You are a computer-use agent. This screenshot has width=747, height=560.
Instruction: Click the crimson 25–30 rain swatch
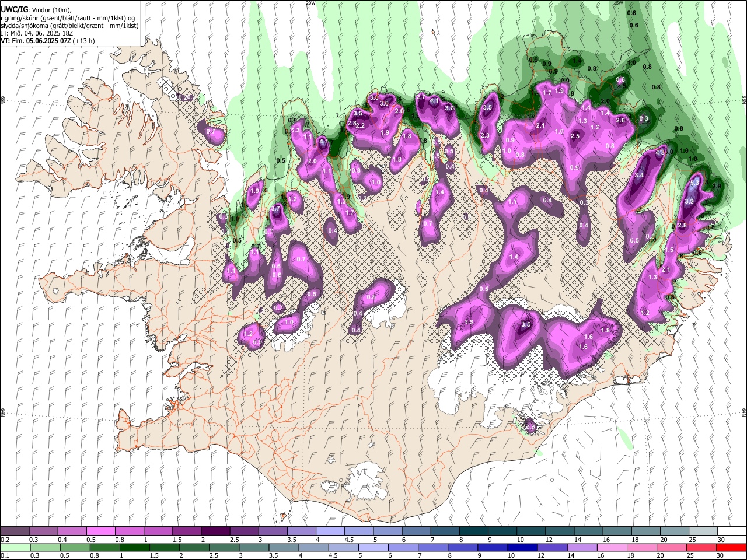[x=702, y=547]
